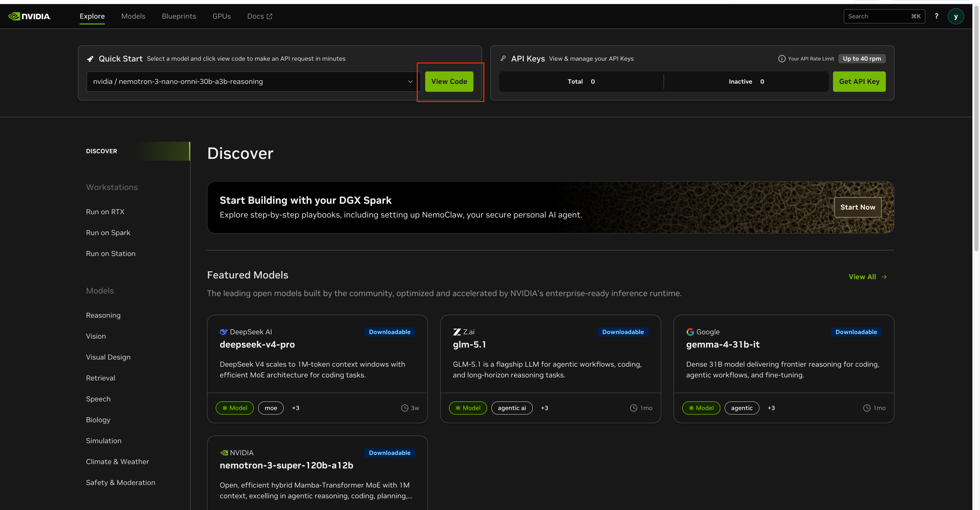This screenshot has width=980, height=510.
Task: Open Run on Spark in sidebar
Action: pos(108,233)
